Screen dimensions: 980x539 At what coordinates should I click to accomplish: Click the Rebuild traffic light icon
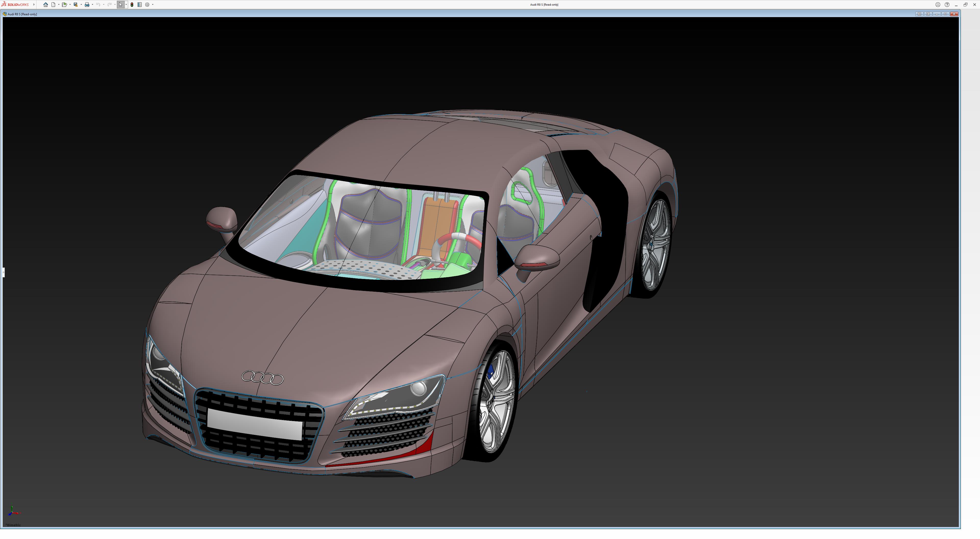coord(132,5)
